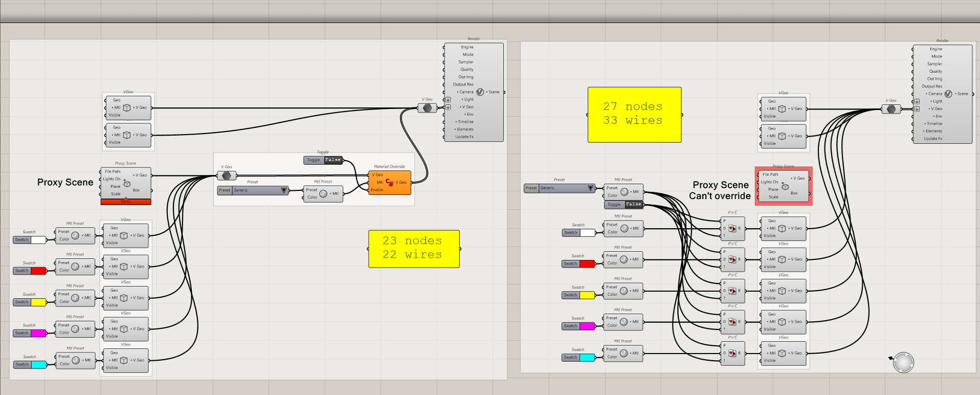Click the Light input flatten arrow on right Render
The height and width of the screenshot is (395, 980).
pyautogui.click(x=917, y=101)
